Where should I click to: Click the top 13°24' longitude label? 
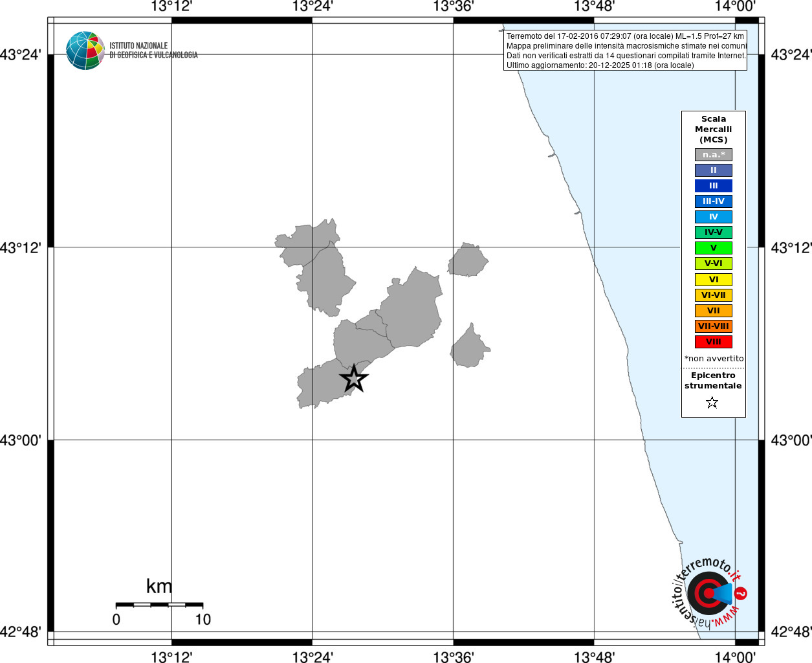[x=313, y=6]
